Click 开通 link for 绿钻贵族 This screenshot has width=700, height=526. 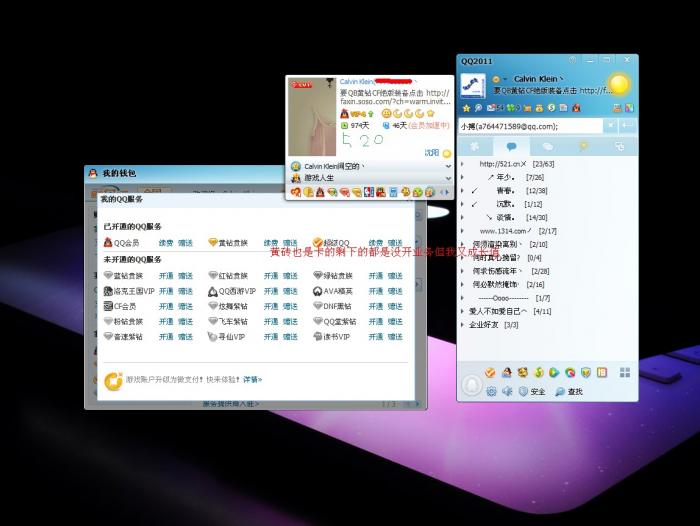pyautogui.click(x=375, y=276)
